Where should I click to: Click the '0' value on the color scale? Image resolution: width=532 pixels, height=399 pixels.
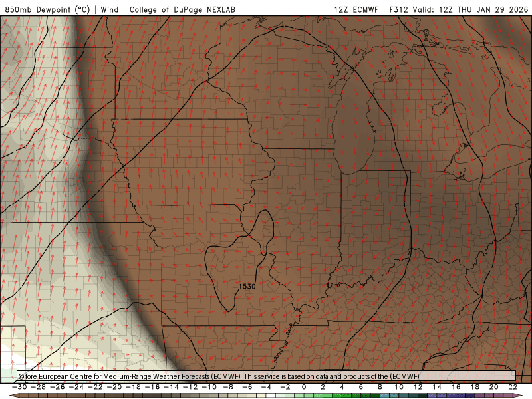coord(304,387)
